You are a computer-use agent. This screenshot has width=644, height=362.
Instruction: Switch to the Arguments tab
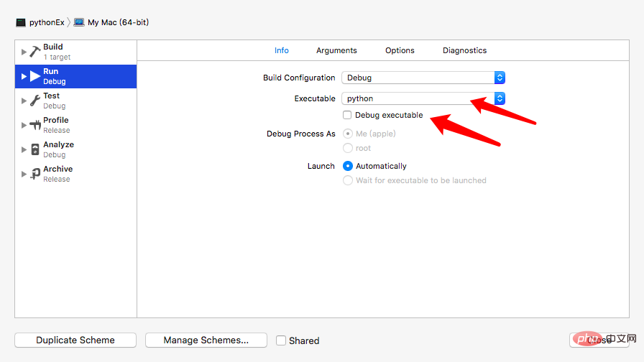[x=336, y=50]
